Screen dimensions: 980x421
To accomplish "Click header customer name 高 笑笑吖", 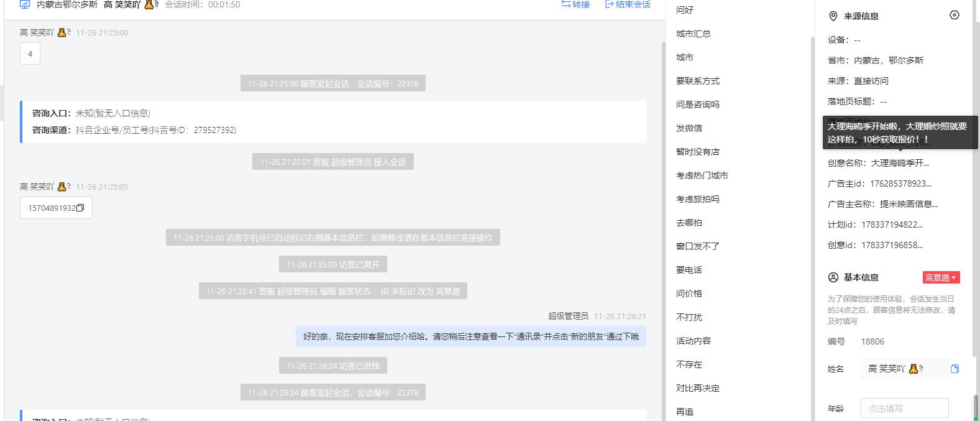I will point(131,4).
